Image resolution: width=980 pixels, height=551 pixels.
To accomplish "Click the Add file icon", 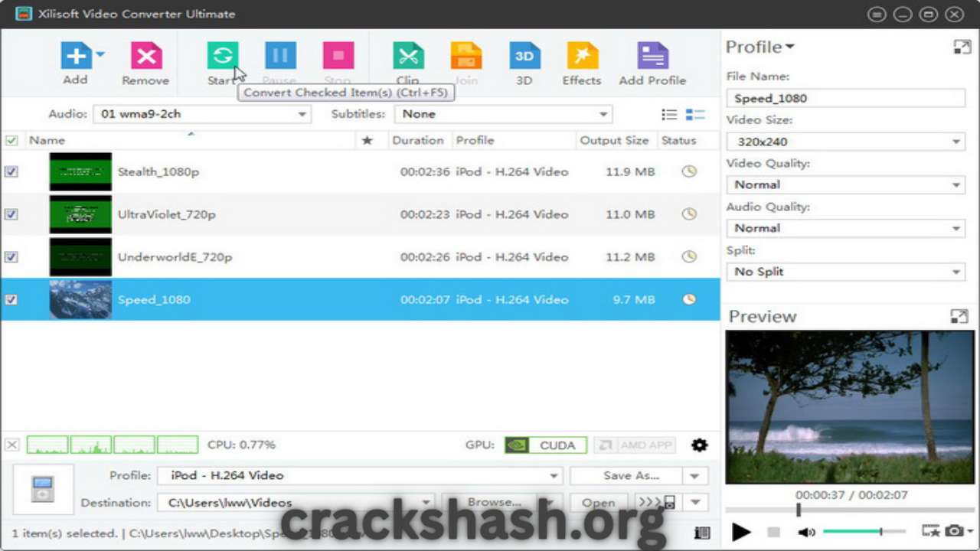I will point(76,56).
